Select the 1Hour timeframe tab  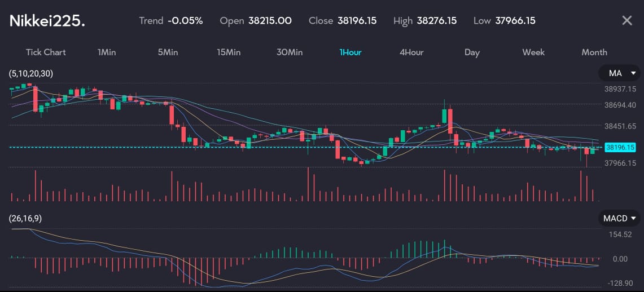click(351, 52)
